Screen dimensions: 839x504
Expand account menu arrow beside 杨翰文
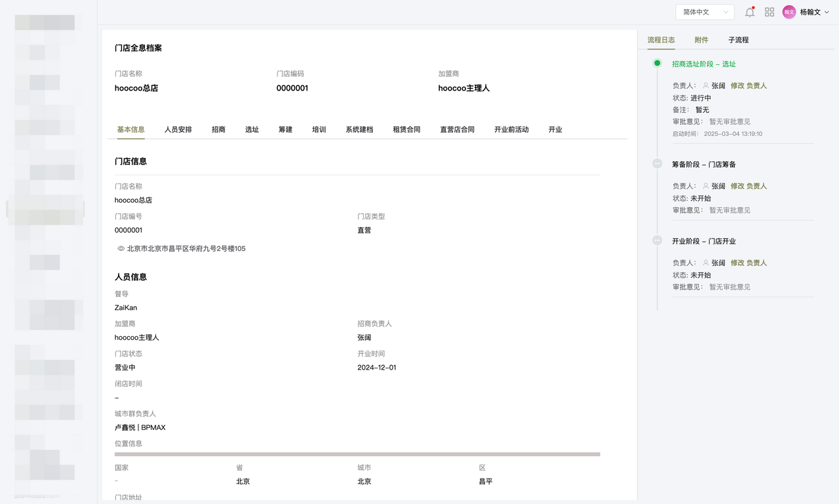[827, 12]
